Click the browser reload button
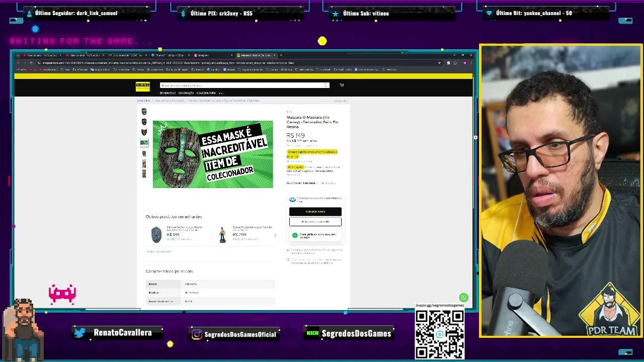The width and height of the screenshot is (644, 362). 31,63
